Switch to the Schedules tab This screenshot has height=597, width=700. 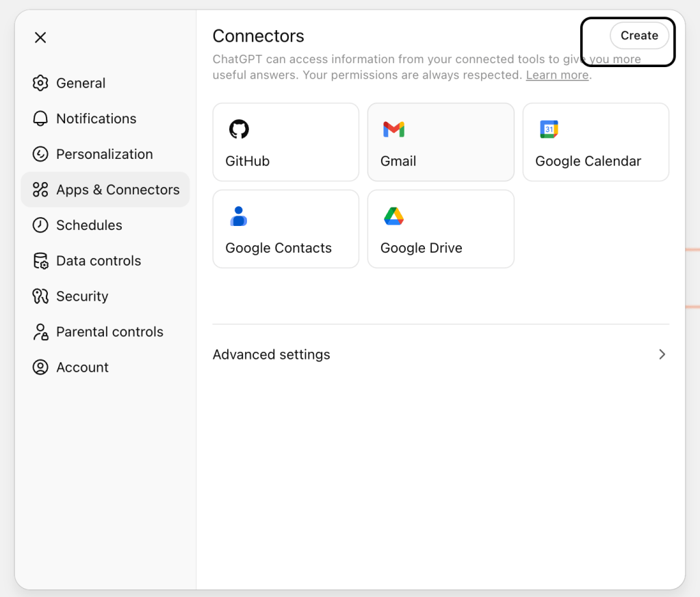click(x=89, y=225)
